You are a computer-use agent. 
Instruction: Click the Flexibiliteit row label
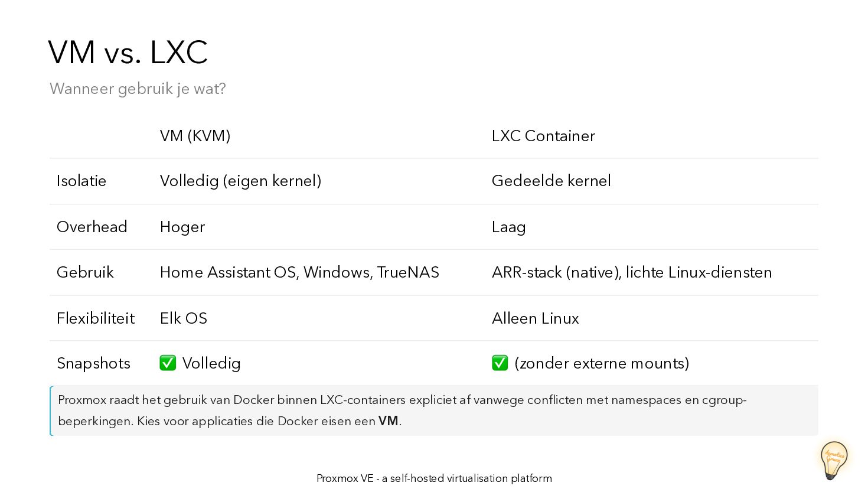[x=96, y=318]
